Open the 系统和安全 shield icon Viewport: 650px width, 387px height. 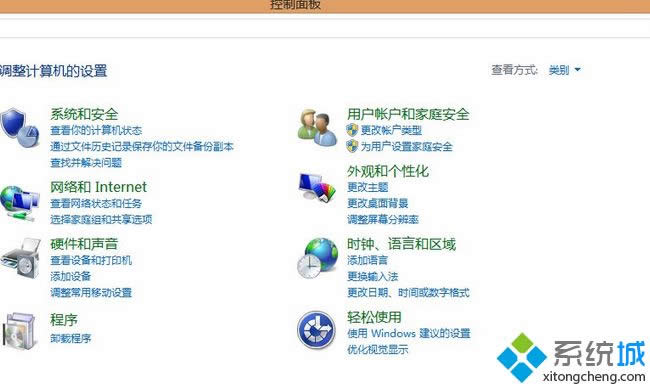click(x=19, y=128)
